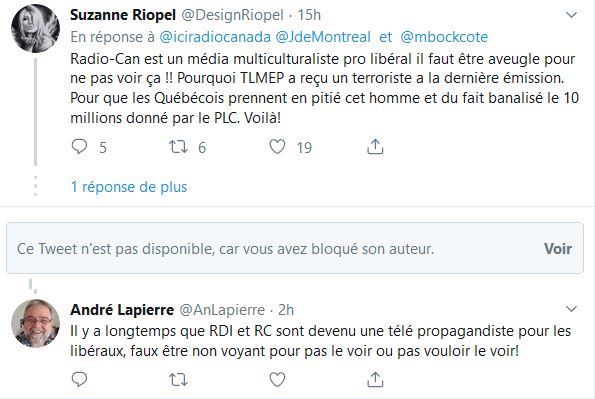
Task: Open options chevron on Suzanne Riopel's tweet
Action: pos(571,15)
